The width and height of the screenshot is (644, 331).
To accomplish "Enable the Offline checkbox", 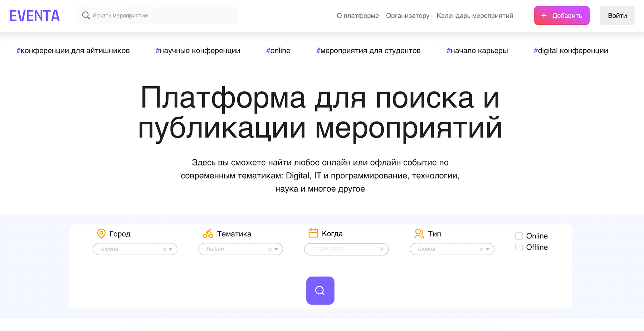I will pyautogui.click(x=519, y=247).
